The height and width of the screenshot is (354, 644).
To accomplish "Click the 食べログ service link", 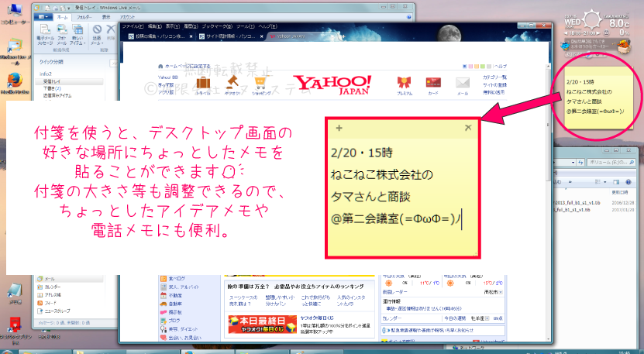I will [x=177, y=278].
